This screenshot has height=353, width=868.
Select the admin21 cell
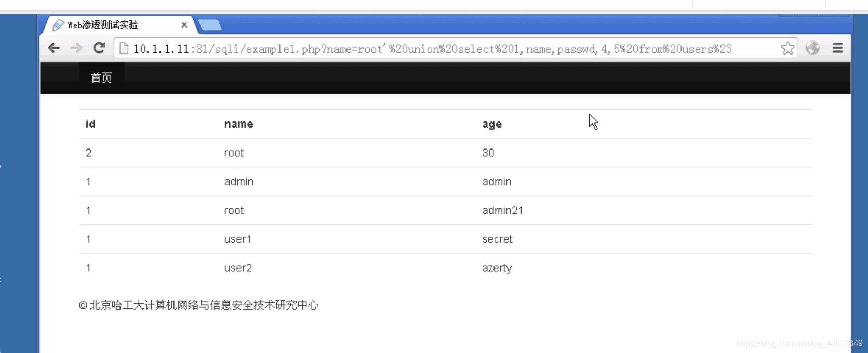(503, 210)
